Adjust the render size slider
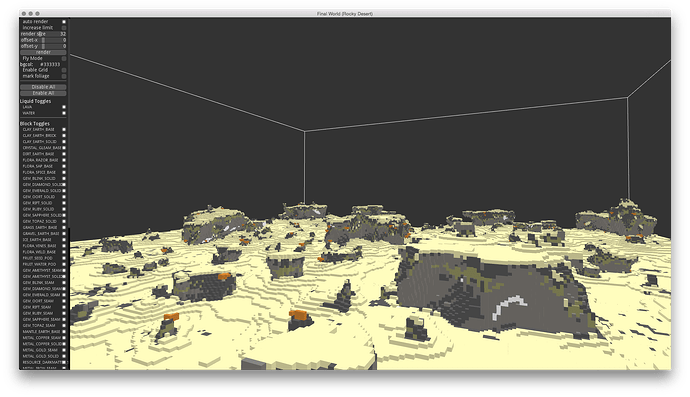690x397 pixels. tap(43, 34)
